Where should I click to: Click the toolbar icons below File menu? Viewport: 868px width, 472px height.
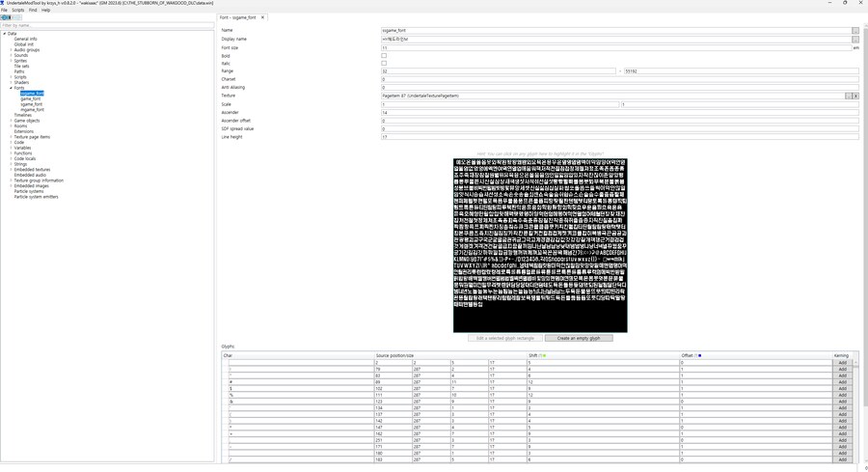click(x=8, y=17)
